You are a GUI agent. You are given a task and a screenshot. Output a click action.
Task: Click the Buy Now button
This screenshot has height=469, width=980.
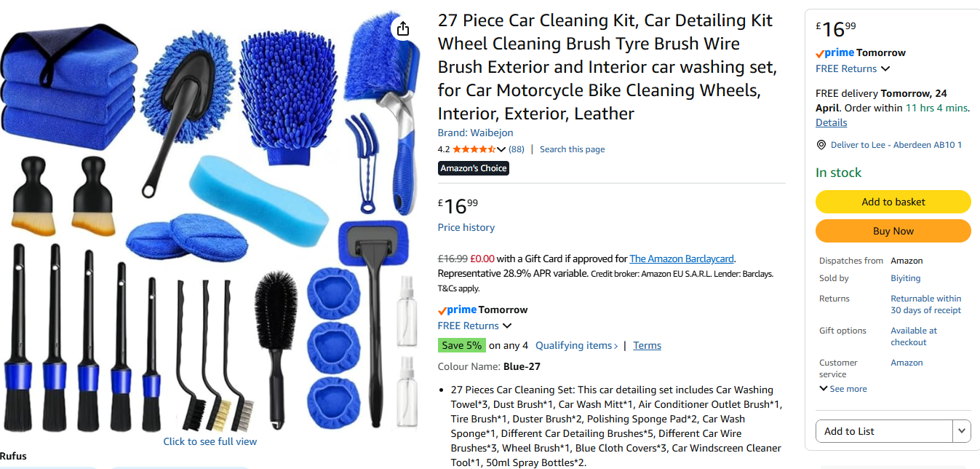coord(893,231)
